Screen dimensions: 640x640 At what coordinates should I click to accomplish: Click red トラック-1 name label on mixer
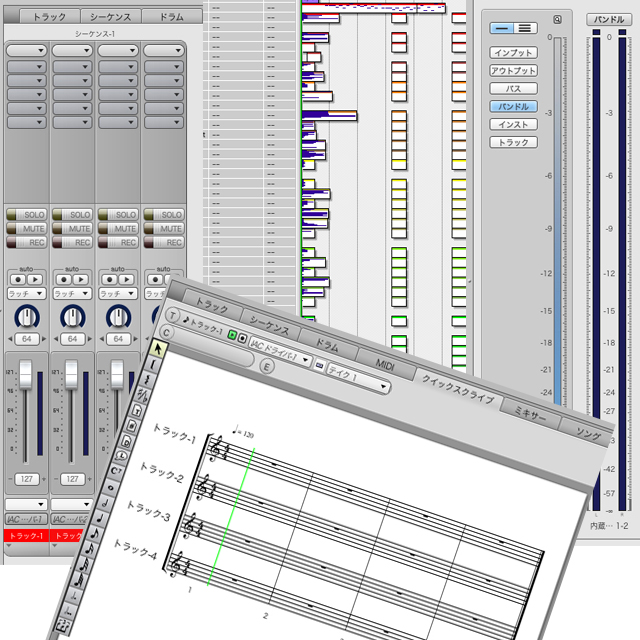pyautogui.click(x=27, y=536)
